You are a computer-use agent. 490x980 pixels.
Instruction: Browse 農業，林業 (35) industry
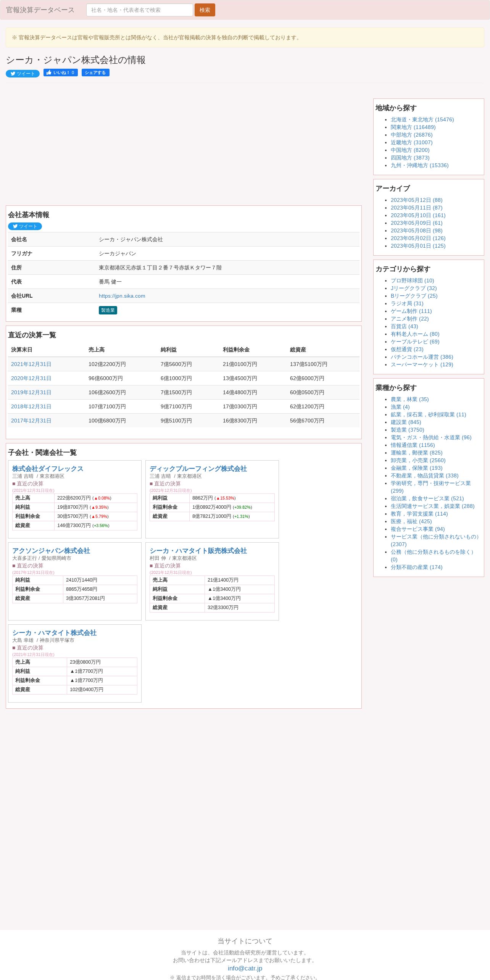pos(409,399)
